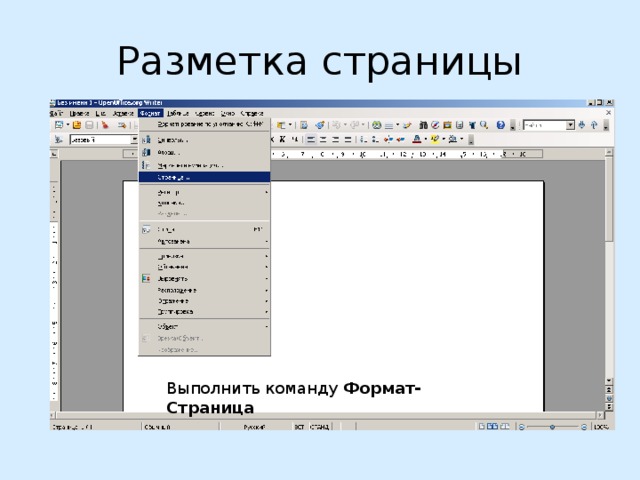Toggle the Underline formatting button
The image size is (640, 480).
pyautogui.click(x=294, y=139)
